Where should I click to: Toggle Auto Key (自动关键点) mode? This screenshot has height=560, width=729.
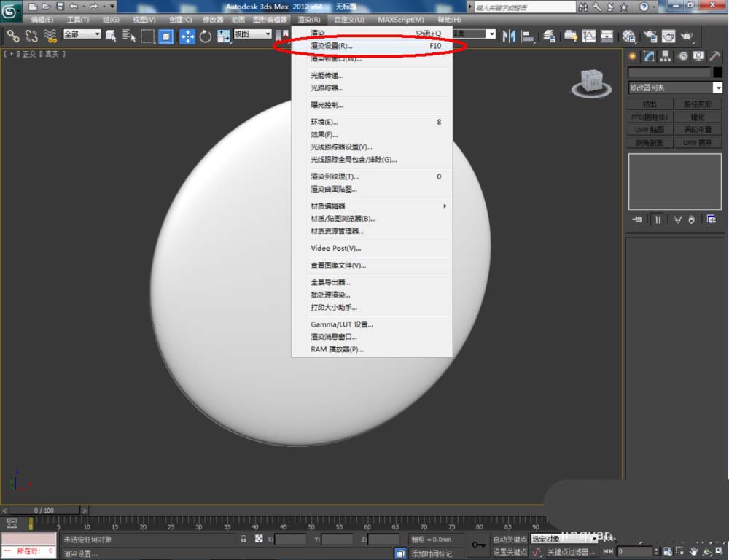(510, 540)
